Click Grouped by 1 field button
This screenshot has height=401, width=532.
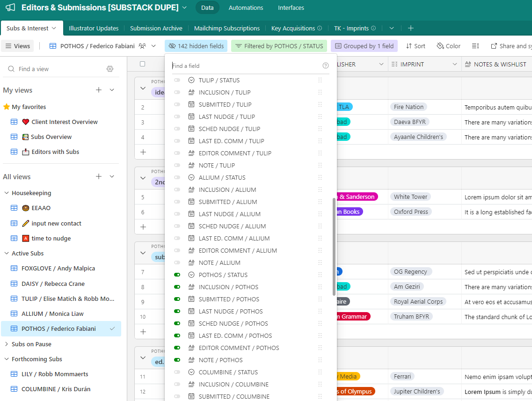click(364, 46)
